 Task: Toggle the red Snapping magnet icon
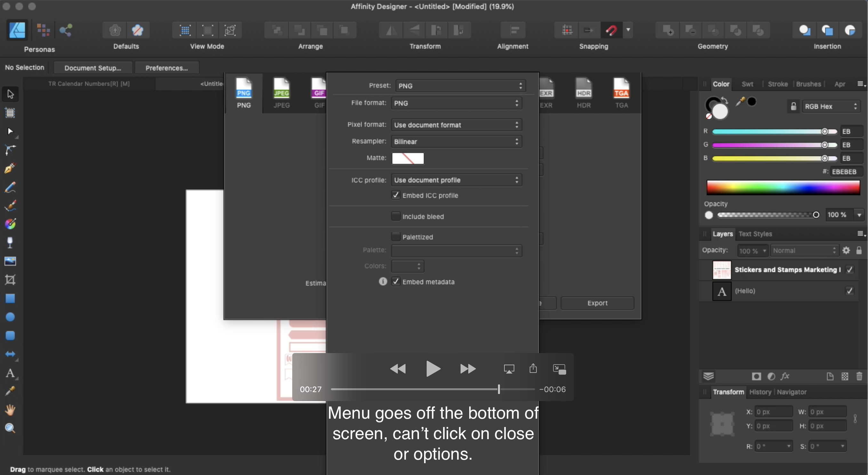pos(611,30)
